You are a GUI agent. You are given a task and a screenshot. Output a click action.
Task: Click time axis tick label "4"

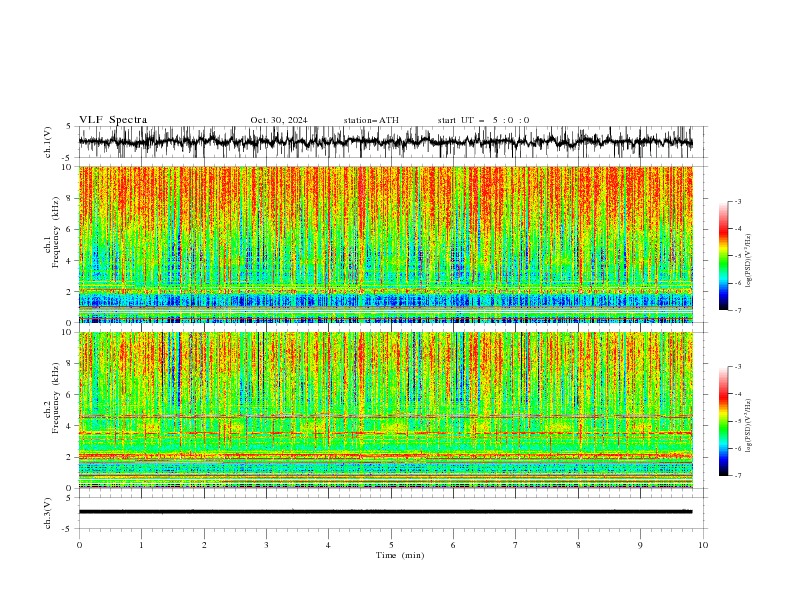(x=328, y=545)
